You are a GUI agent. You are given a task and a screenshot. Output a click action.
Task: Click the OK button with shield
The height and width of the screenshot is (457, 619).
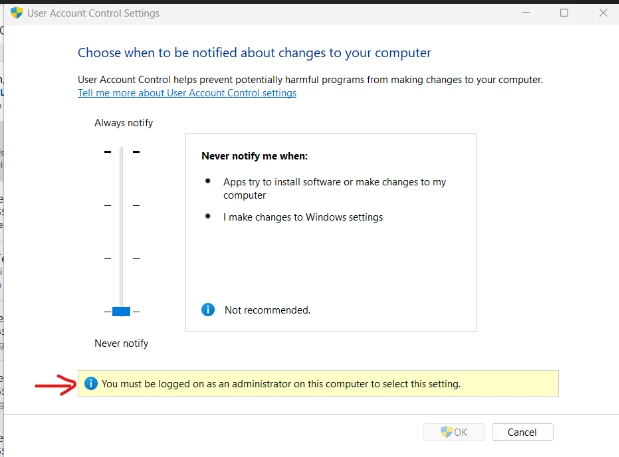454,432
